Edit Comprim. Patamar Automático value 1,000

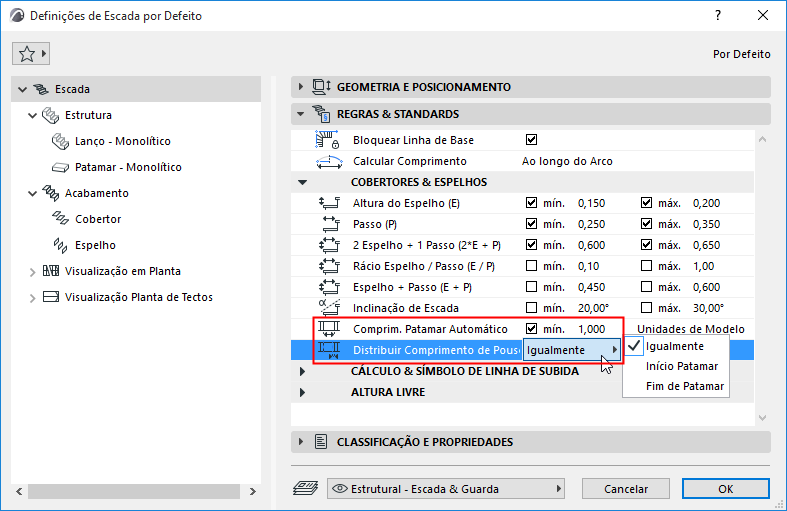[x=591, y=329]
